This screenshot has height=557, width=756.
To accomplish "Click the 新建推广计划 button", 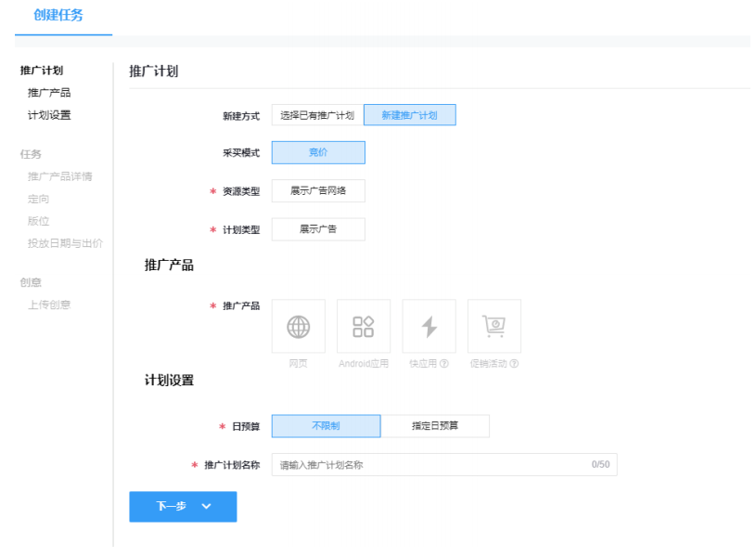I will pyautogui.click(x=410, y=113).
